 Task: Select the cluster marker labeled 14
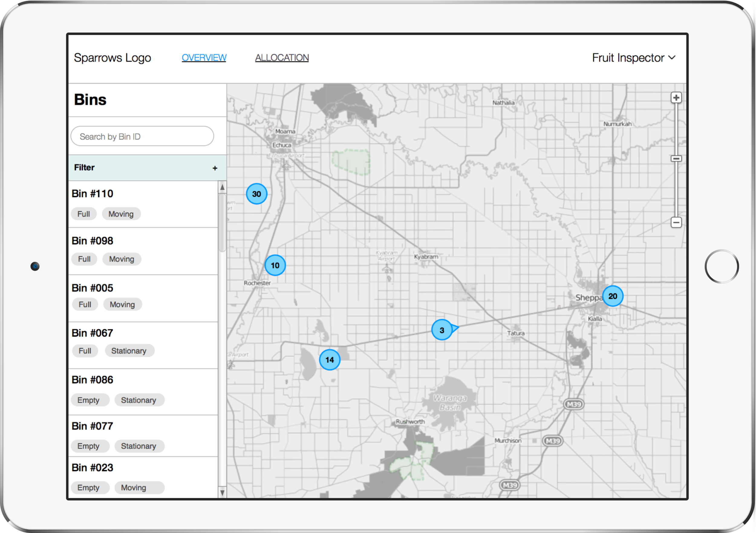click(329, 360)
